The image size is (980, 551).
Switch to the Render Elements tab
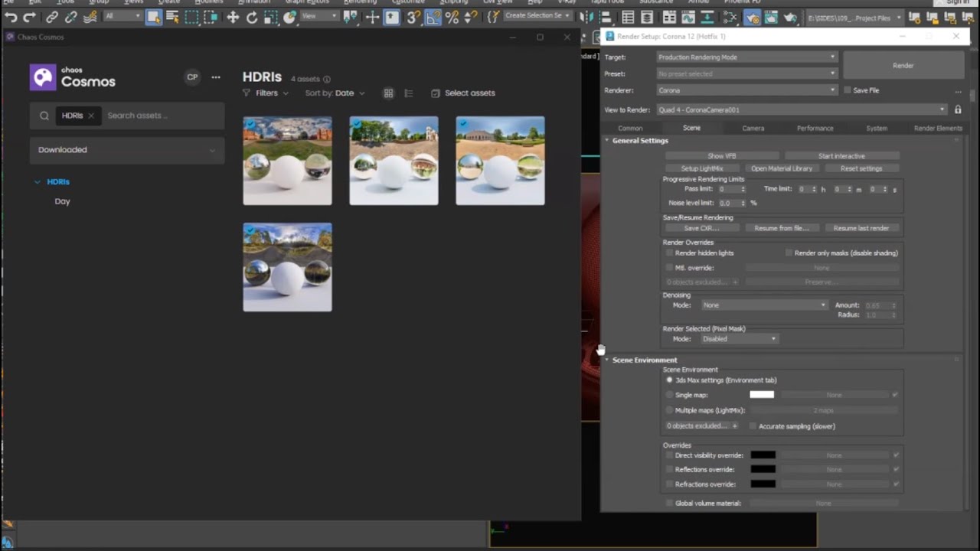[x=938, y=128]
